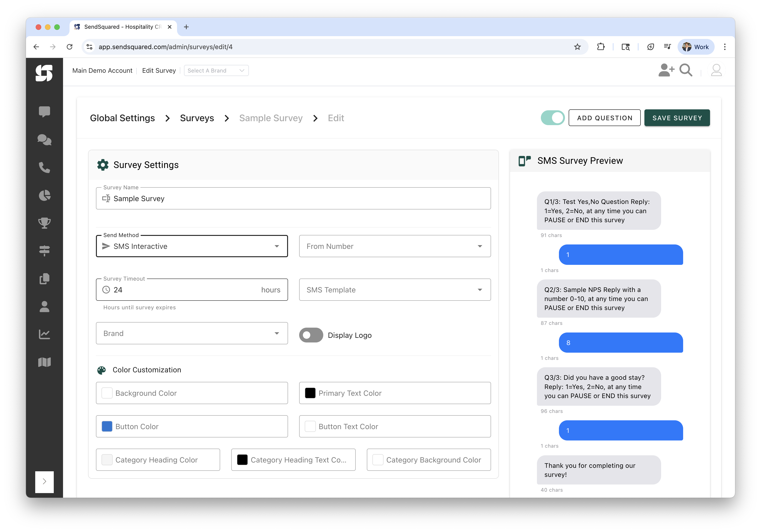Screen dimensions: 761x532
Task: Pick a Button Color swatch
Action: (x=107, y=426)
